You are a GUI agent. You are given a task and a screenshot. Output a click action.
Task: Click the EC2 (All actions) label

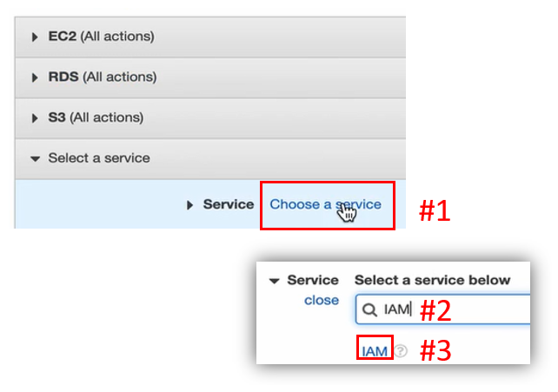click(x=102, y=37)
